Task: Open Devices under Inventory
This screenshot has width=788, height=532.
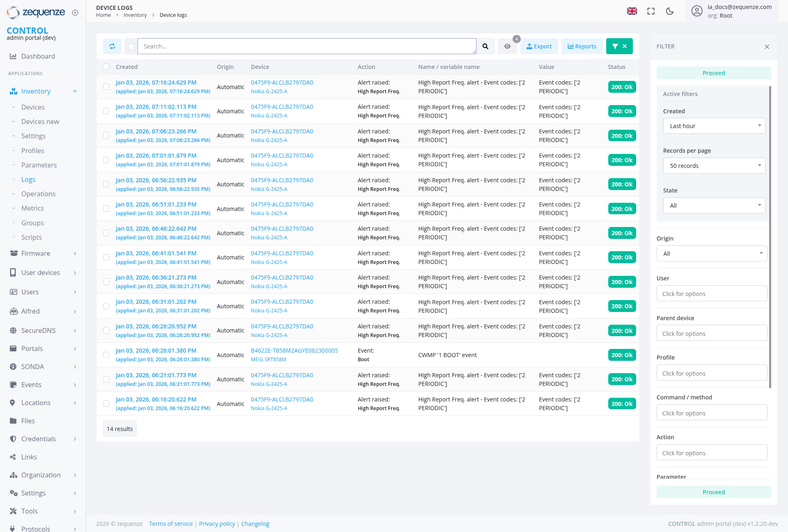Action: 33,107
